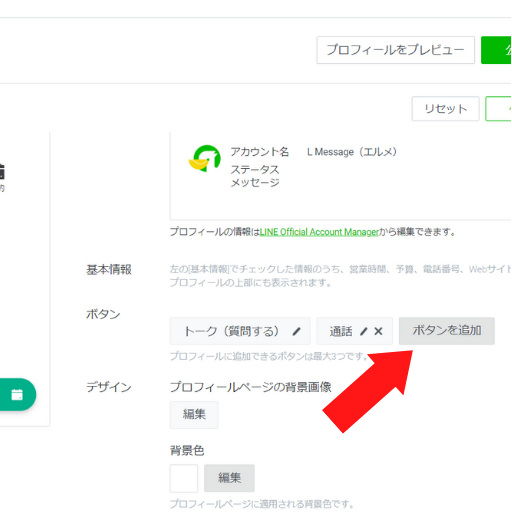
Task: Click ボタンを追加 to add a button
Action: point(447,331)
